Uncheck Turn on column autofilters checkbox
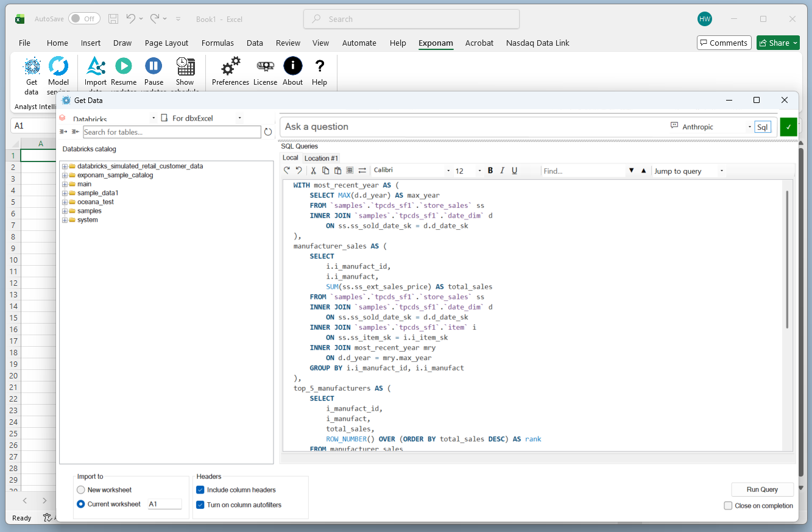Image resolution: width=812 pixels, height=532 pixels. click(200, 505)
